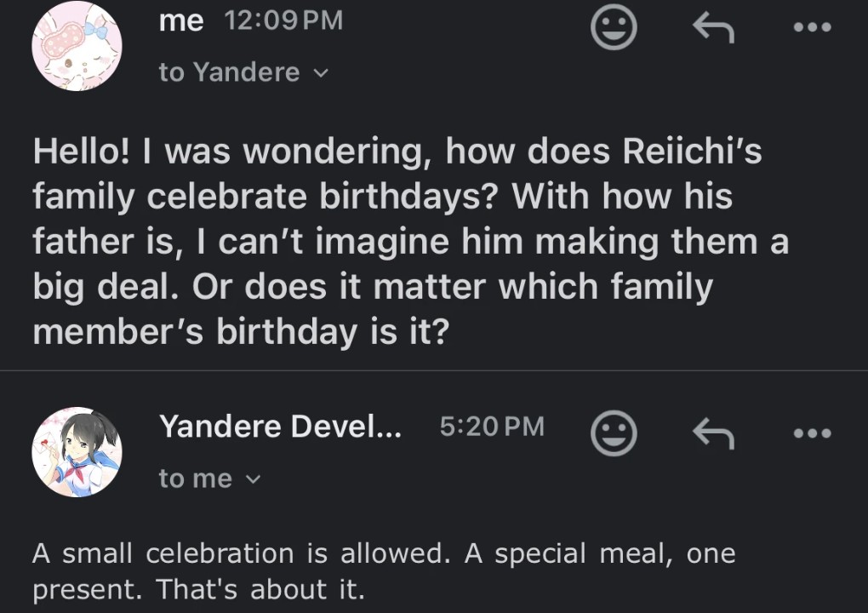Tap the divider line between the two emails

[434, 371]
